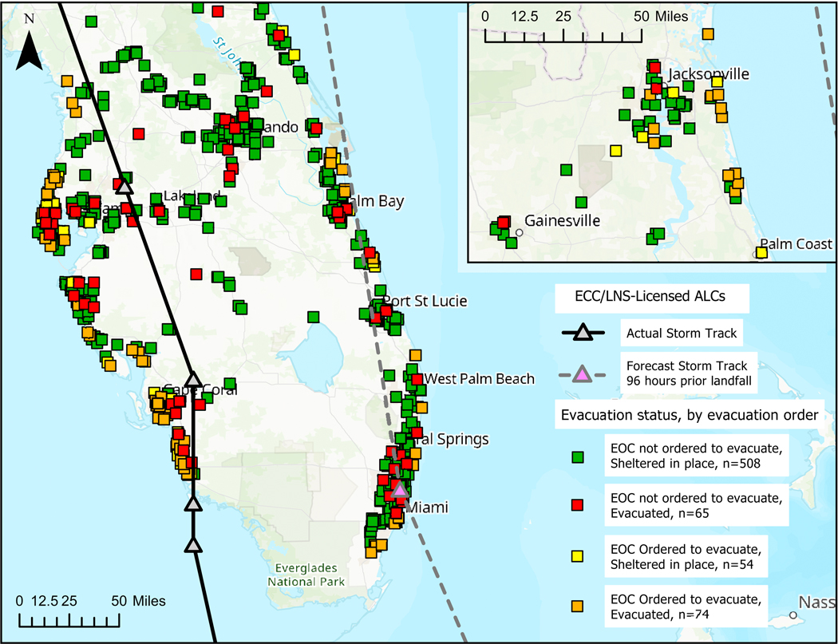Click the Port St Lucie city label
This screenshot has width=838, height=644.
coord(424,301)
